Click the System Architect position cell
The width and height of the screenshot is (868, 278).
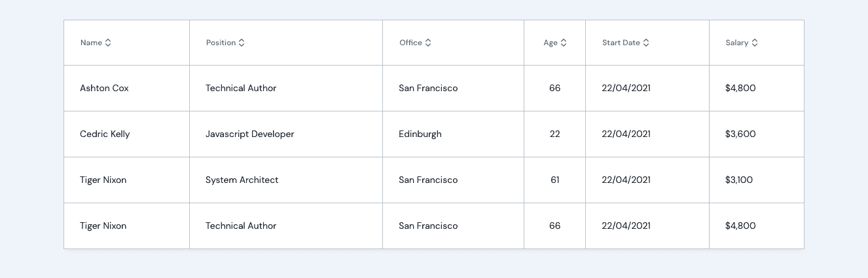(242, 180)
